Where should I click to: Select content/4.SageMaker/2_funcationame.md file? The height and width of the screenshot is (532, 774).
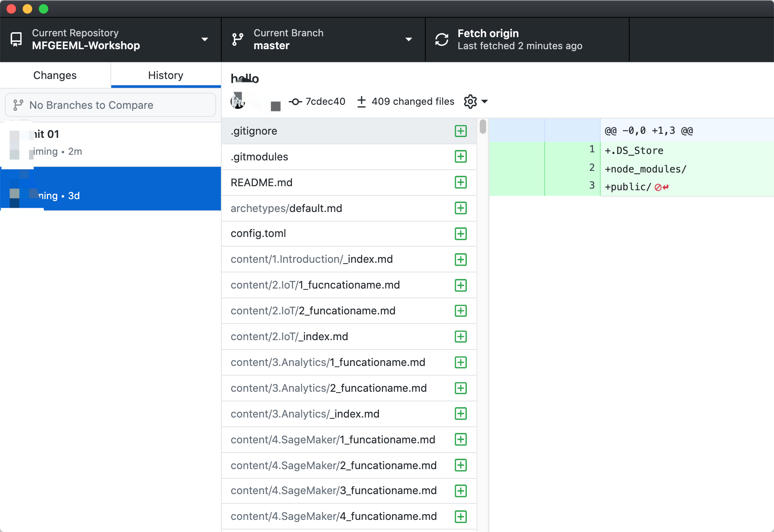coord(349,465)
